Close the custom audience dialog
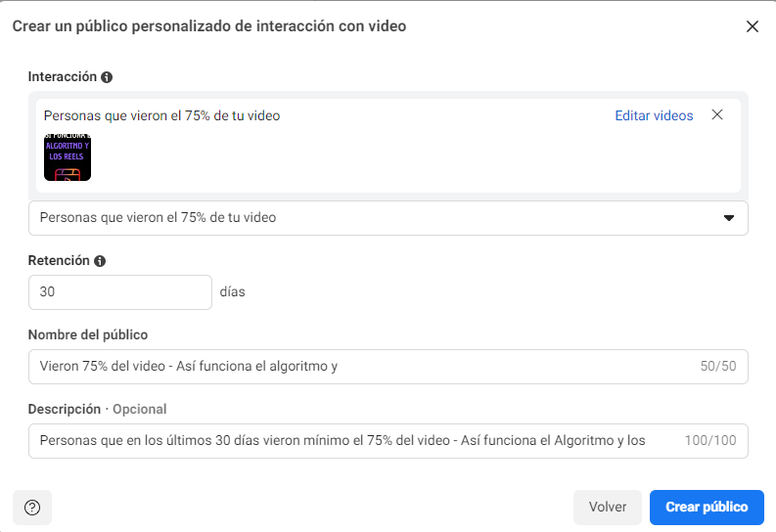Viewport: 776px width, 532px height. tap(753, 26)
